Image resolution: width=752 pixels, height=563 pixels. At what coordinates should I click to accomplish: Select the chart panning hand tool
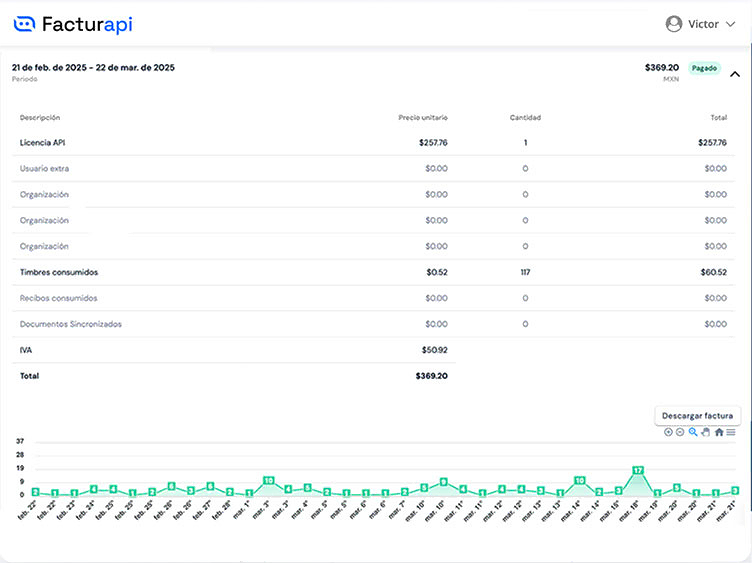(x=705, y=432)
